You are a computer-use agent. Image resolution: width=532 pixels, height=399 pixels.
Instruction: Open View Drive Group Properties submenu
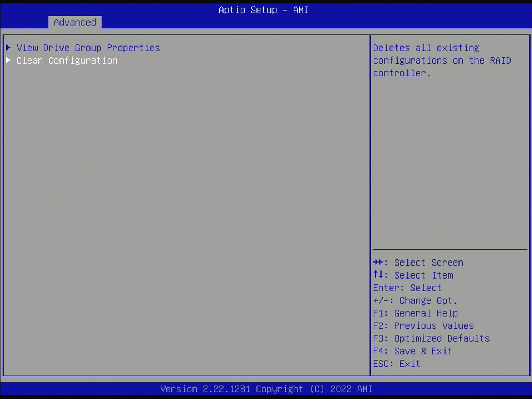(x=88, y=48)
